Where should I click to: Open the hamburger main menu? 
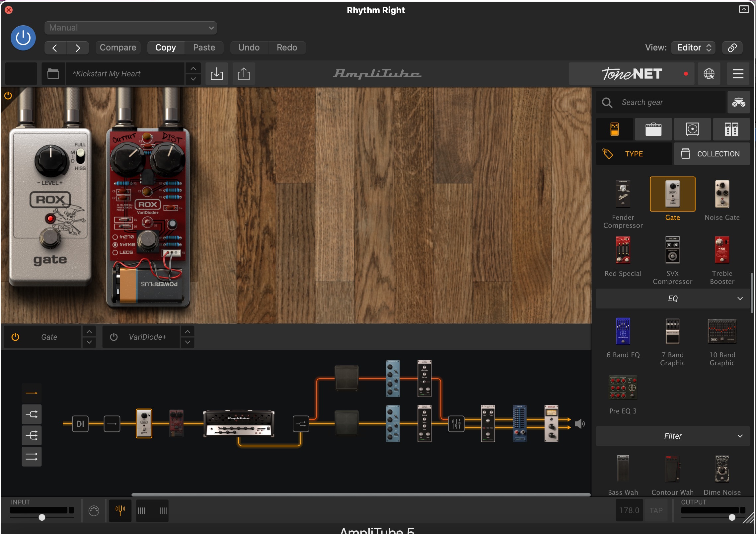point(738,74)
